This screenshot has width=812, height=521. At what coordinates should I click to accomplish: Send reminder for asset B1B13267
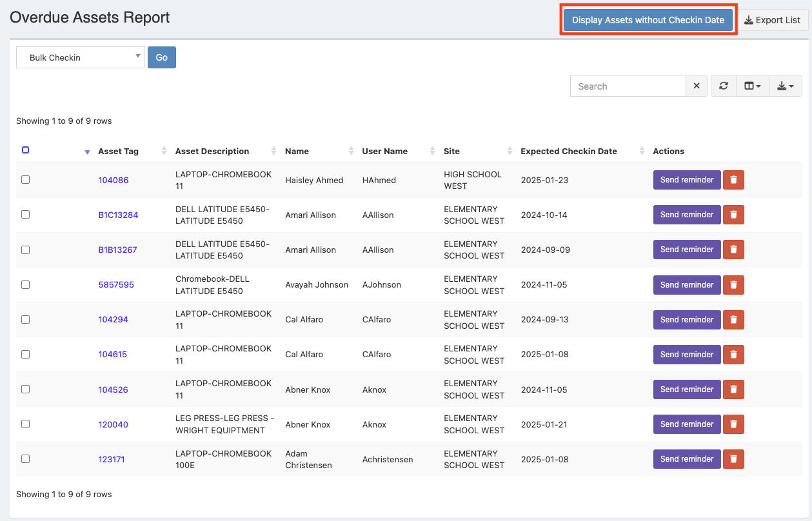[686, 250]
